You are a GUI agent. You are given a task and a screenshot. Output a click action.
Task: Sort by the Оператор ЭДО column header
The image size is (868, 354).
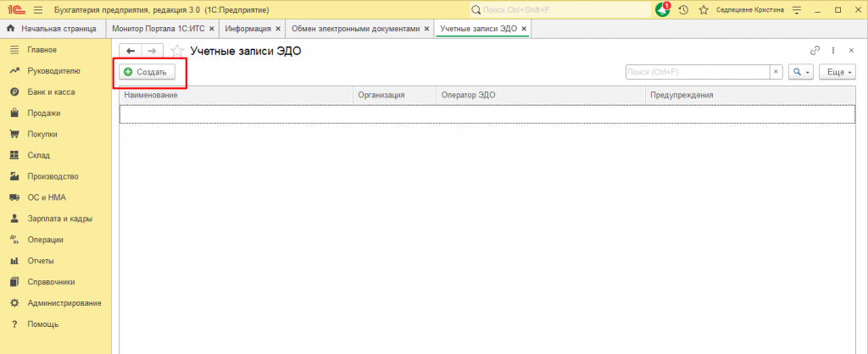(x=541, y=95)
